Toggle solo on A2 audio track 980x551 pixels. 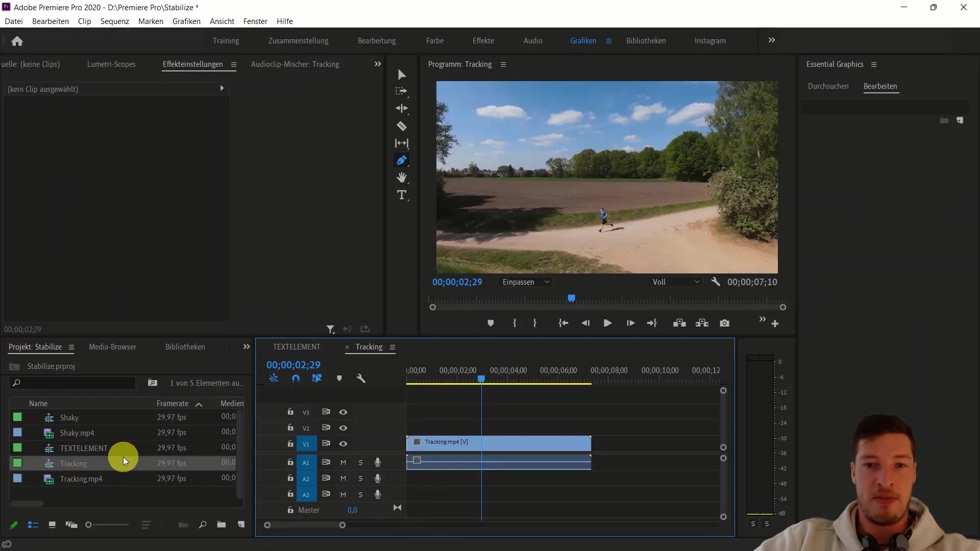pos(360,479)
